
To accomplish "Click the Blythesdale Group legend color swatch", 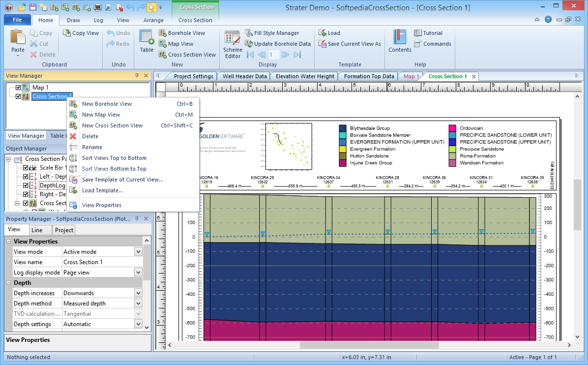I will 342,128.
